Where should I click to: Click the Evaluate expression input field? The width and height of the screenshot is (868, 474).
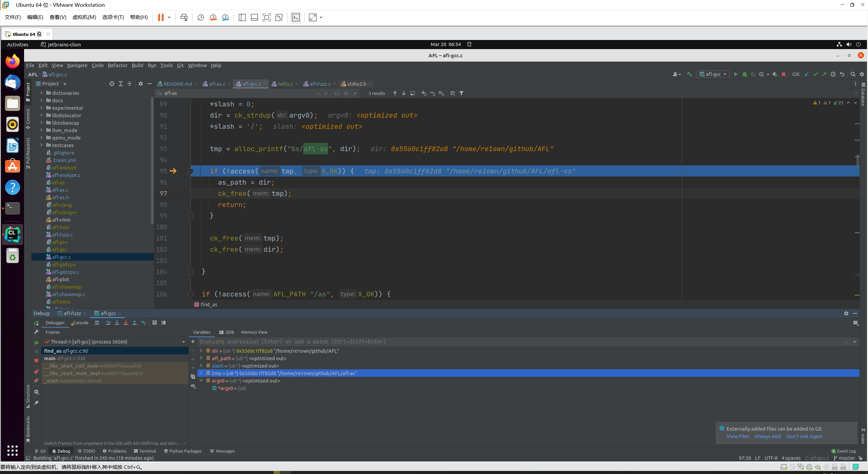519,342
